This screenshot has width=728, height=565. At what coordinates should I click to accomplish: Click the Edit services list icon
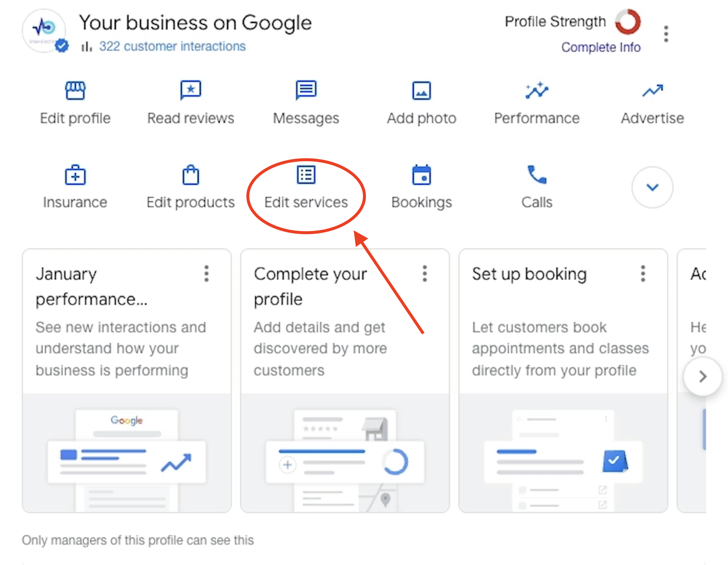click(x=306, y=175)
